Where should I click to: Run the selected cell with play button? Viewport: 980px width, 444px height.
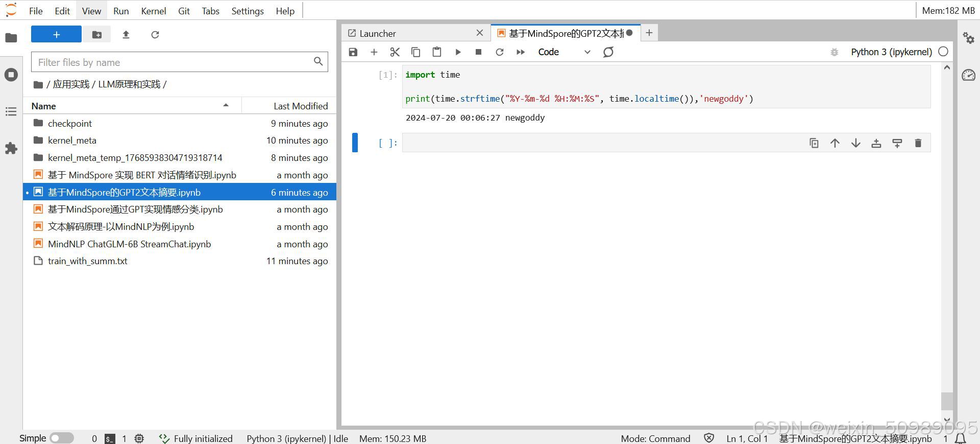[458, 52]
